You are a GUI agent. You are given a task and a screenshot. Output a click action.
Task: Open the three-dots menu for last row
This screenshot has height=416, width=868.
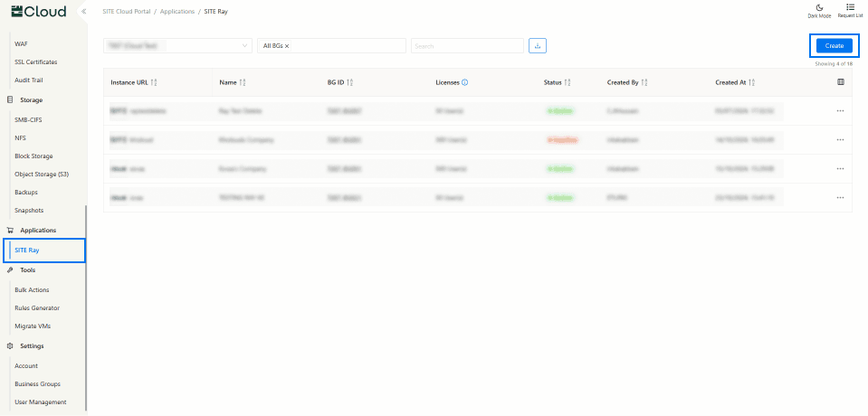[840, 197]
